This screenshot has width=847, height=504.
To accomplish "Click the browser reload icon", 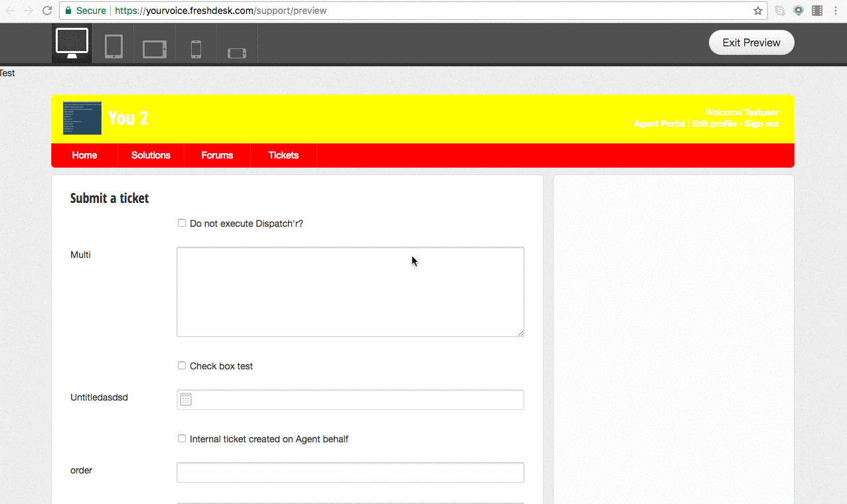I will [x=46, y=11].
